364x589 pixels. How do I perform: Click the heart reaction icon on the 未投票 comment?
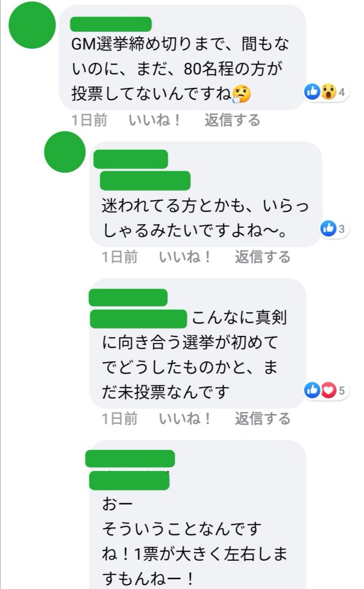click(x=328, y=391)
